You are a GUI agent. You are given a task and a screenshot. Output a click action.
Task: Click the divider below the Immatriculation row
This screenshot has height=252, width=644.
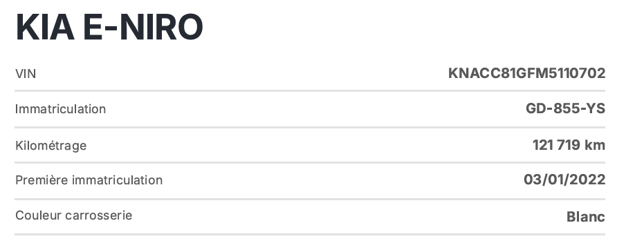[x=310, y=127]
